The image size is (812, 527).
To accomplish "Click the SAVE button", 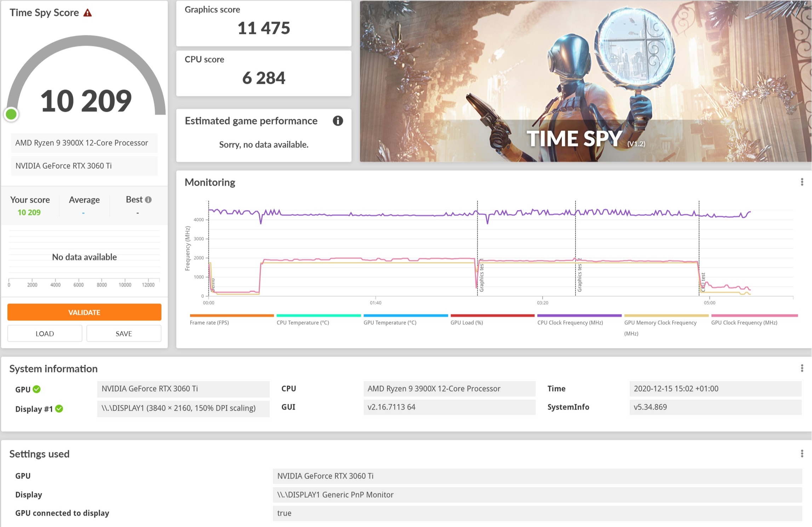I will tap(124, 334).
